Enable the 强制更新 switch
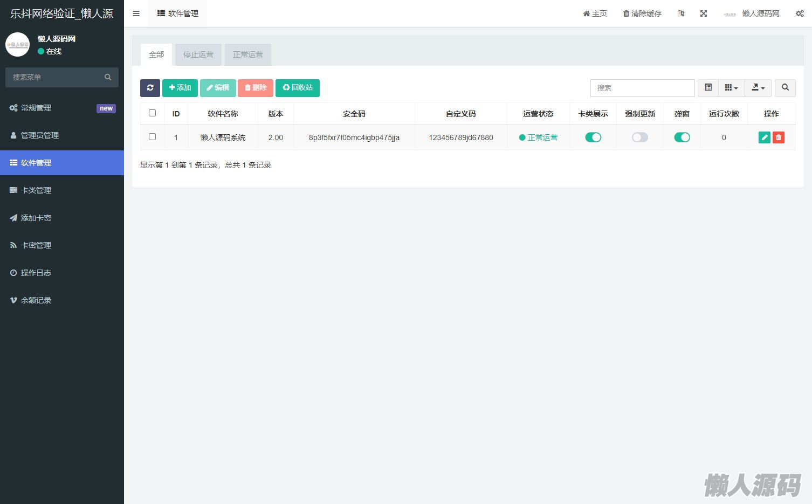 pyautogui.click(x=640, y=137)
